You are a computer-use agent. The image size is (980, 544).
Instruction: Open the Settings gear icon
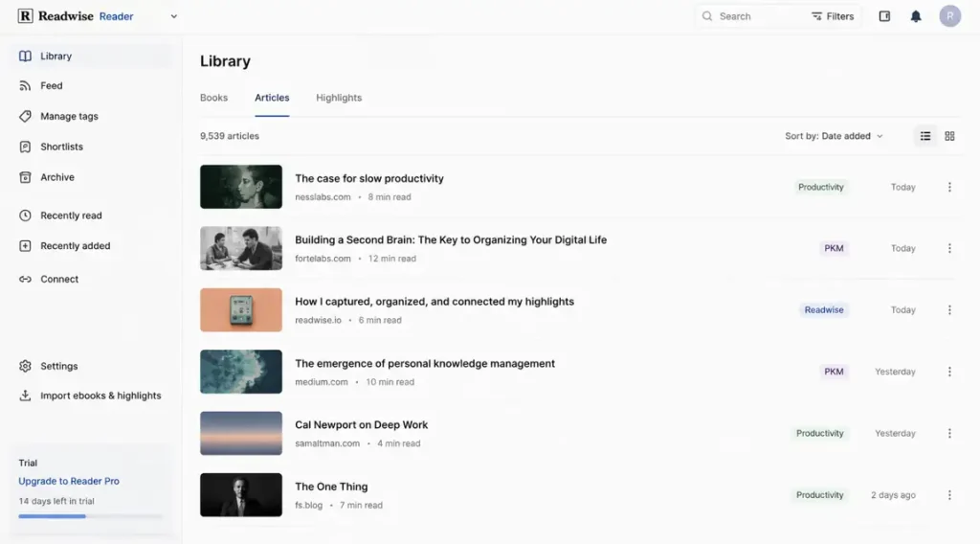tap(25, 367)
